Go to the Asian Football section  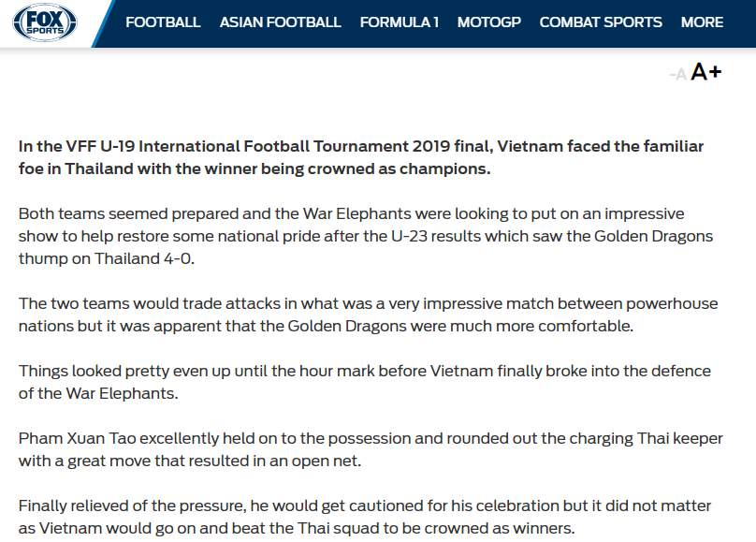pos(280,22)
